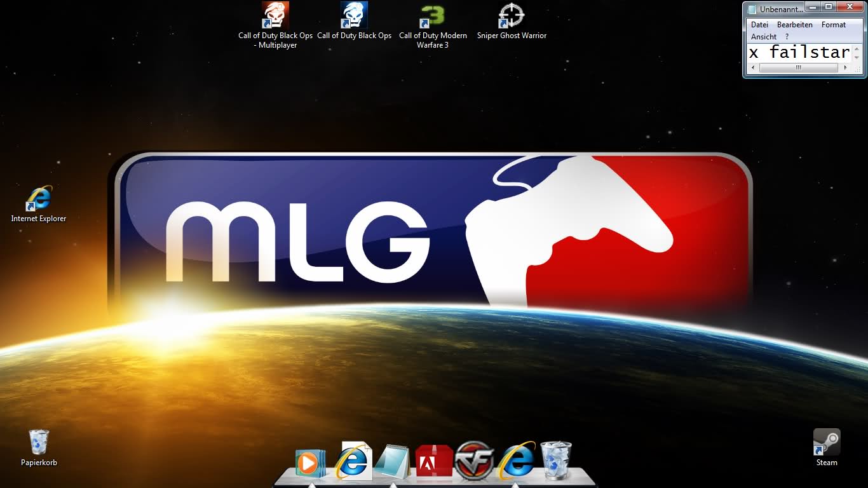Open Internet Explorer document icon in dock

pyautogui.click(x=353, y=461)
